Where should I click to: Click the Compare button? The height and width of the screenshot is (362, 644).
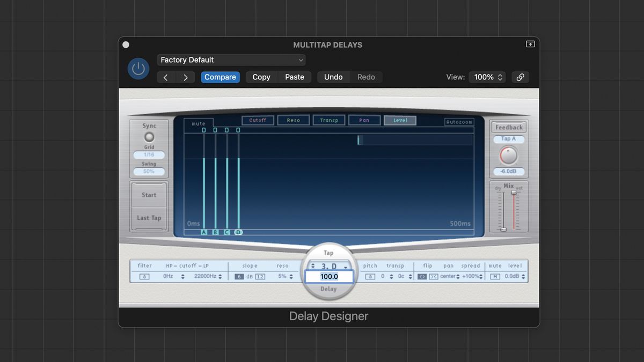click(220, 77)
